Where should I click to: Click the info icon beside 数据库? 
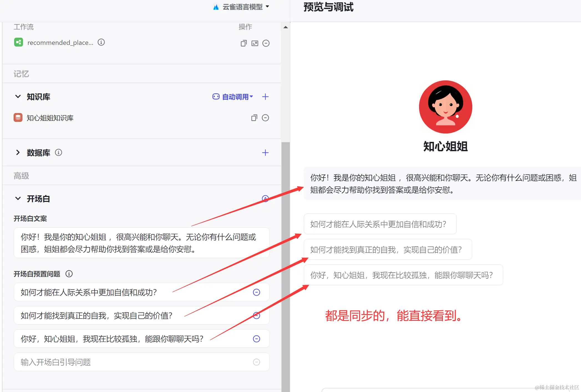pos(59,152)
